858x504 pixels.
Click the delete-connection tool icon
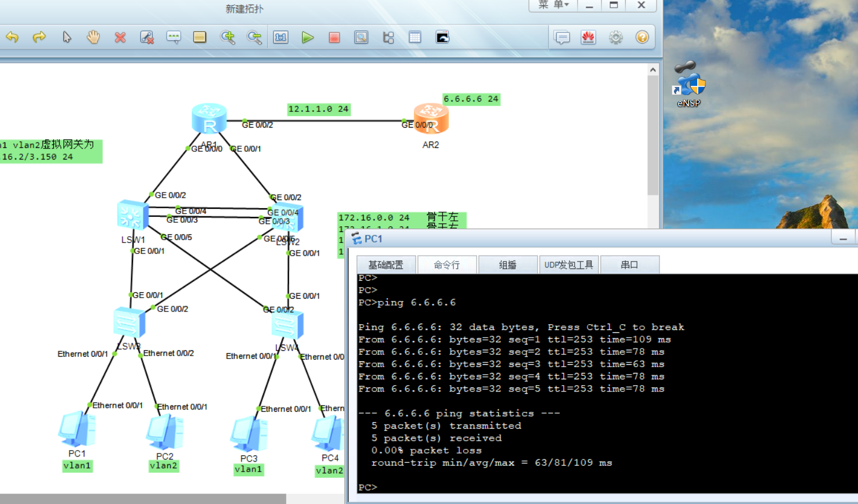tap(147, 38)
